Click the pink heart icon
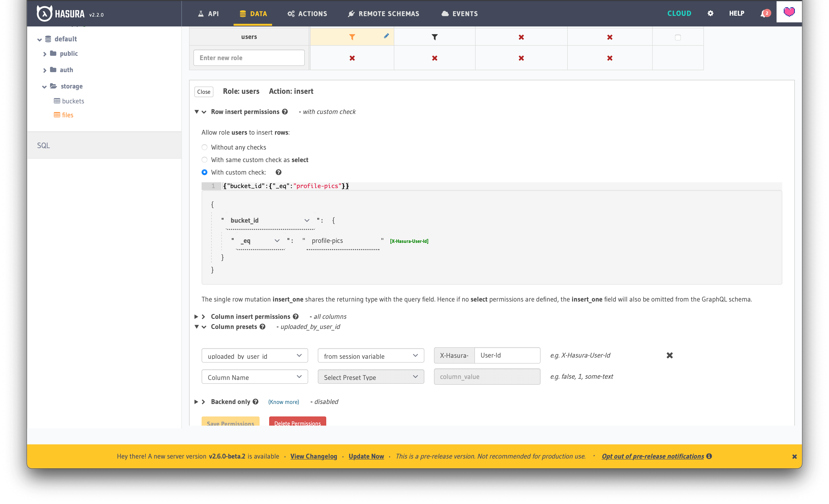This screenshot has width=829, height=504. (789, 12)
